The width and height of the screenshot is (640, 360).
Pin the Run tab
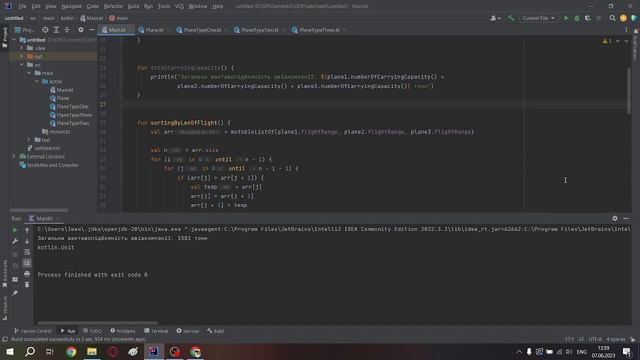[15, 293]
